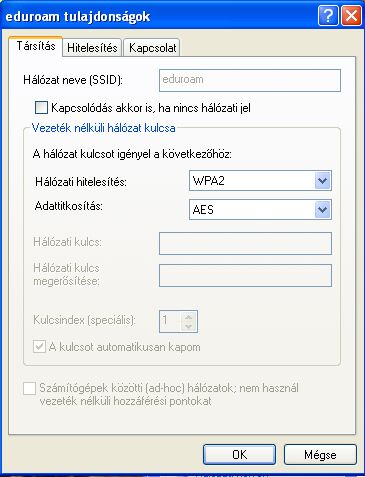Click the Hálózati hitelesítés label
This screenshot has height=477, width=365.
81,182
